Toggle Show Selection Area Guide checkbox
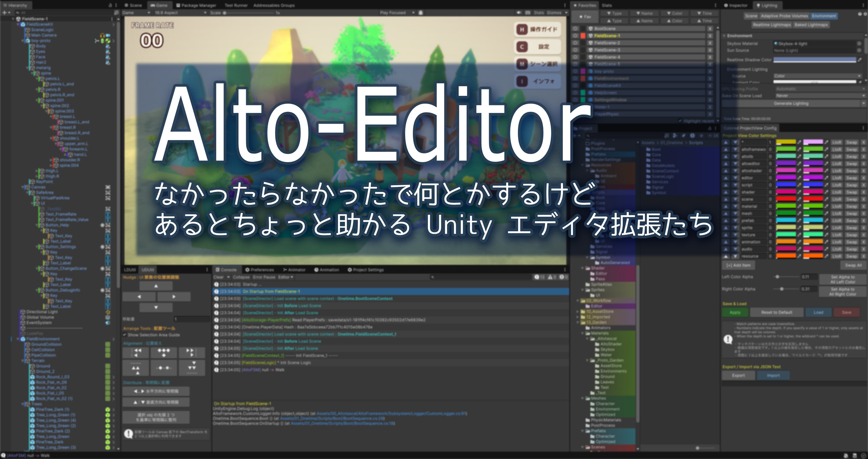This screenshot has width=868, height=459. (125, 335)
